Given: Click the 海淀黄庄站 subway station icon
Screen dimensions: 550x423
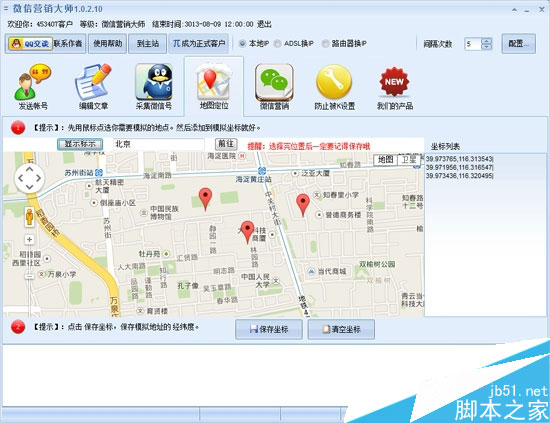Looking at the screenshot, I should coord(262,171).
